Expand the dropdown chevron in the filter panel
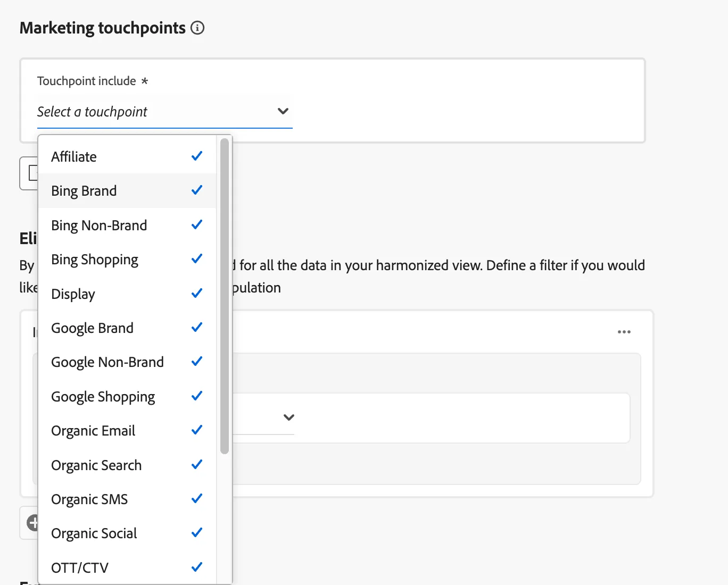The width and height of the screenshot is (728, 585). [288, 417]
